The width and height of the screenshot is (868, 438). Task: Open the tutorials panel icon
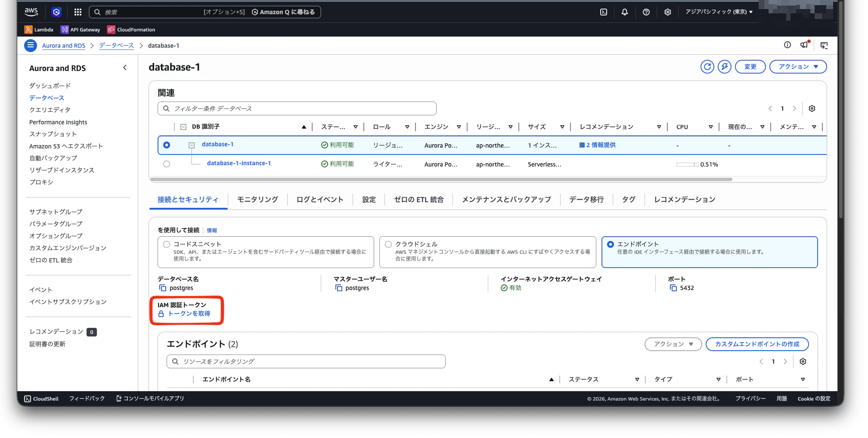pos(824,45)
